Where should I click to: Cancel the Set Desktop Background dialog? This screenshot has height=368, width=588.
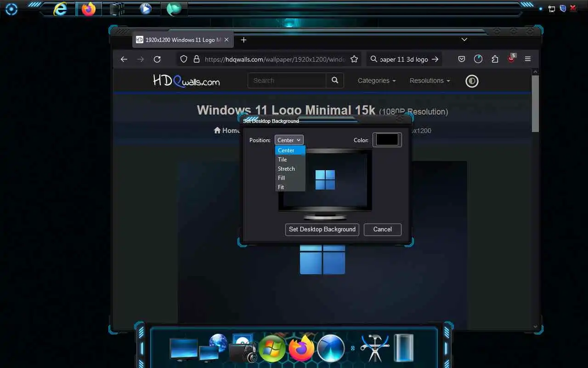(x=382, y=230)
